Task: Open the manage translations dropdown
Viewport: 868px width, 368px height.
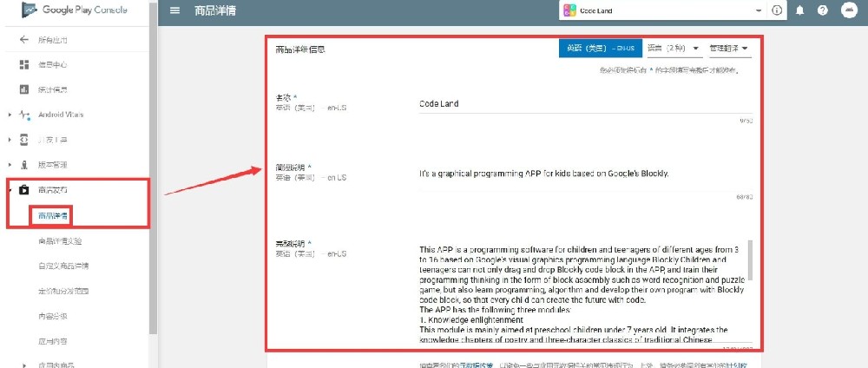Action: (x=729, y=49)
